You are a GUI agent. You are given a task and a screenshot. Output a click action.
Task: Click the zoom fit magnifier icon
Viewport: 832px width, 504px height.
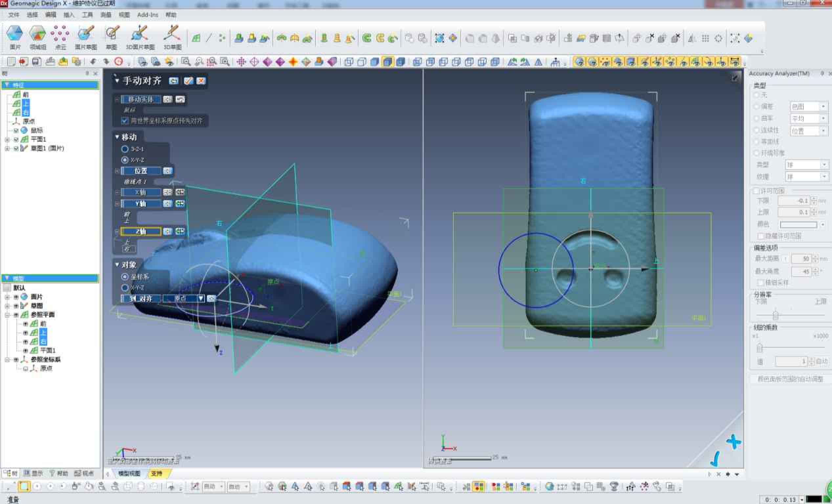point(186,62)
